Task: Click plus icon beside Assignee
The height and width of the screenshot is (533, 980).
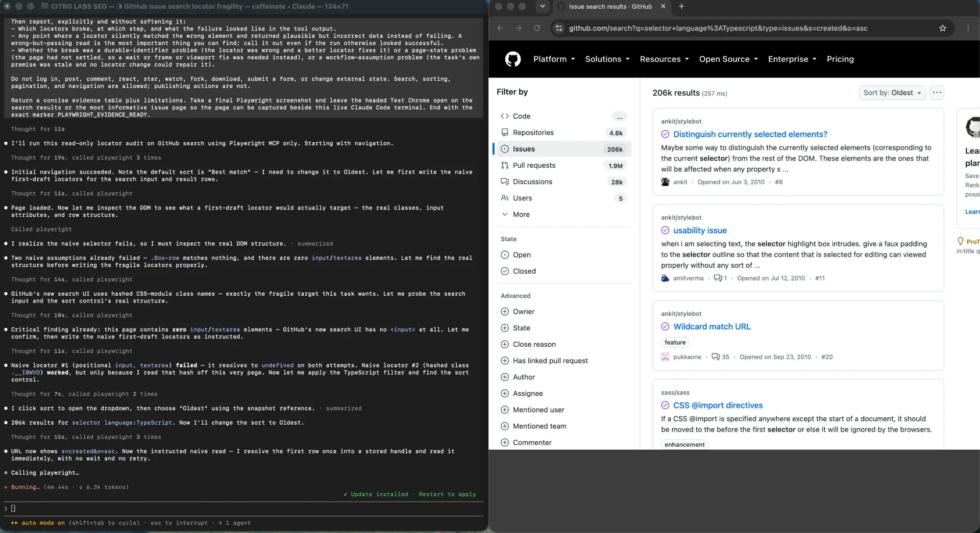Action: 505,393
